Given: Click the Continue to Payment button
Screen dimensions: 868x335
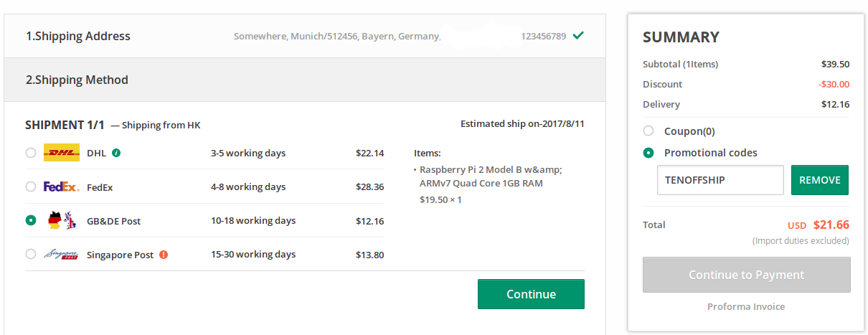Looking at the screenshot, I should point(747,275).
